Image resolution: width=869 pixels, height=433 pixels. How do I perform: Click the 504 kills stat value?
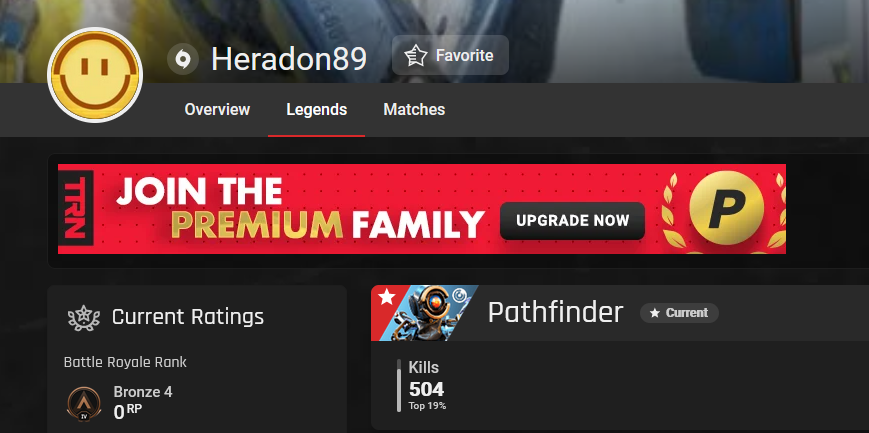point(426,389)
